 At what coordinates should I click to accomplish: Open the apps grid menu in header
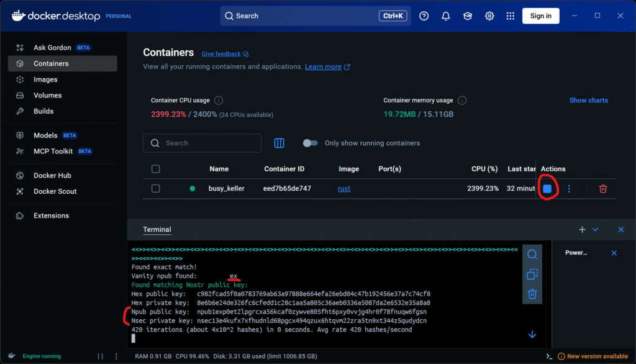(511, 16)
